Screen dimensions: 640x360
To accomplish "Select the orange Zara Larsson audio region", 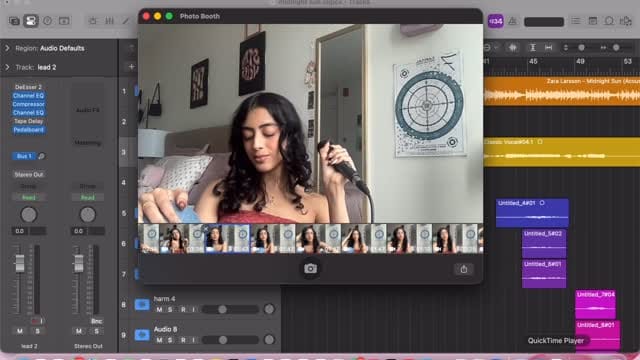I will (562, 91).
